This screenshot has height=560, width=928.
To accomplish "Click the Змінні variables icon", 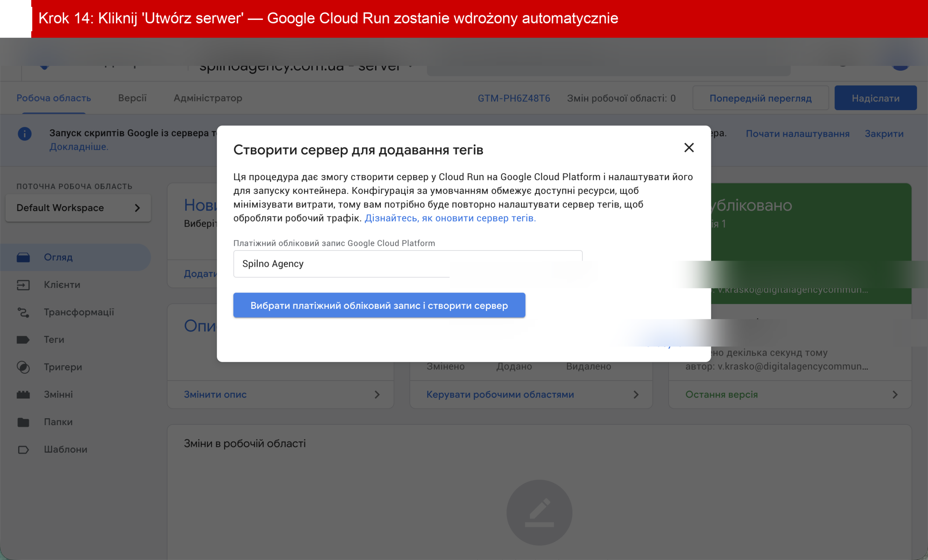I will (23, 394).
